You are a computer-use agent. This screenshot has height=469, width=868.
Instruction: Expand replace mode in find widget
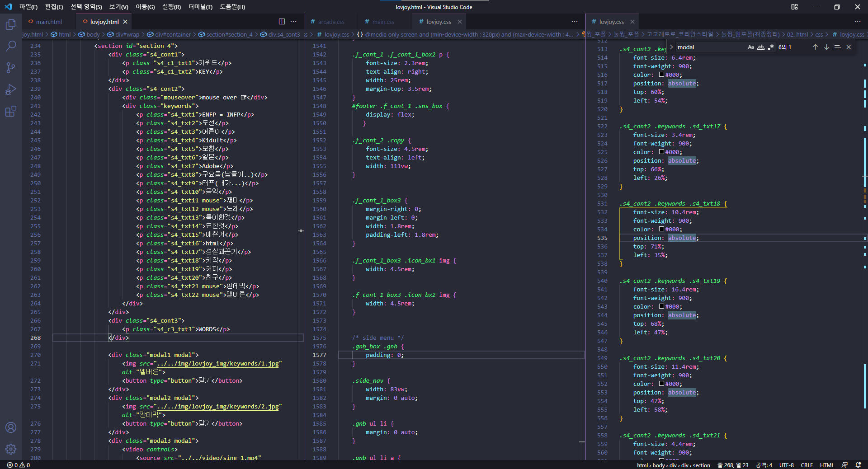671,47
